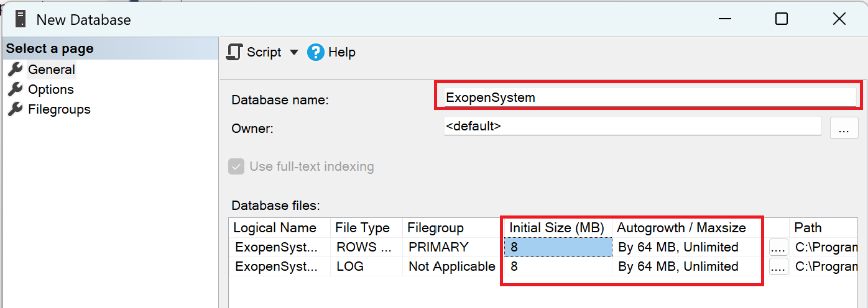868x308 pixels.
Task: Click the New Database window server icon
Action: (21, 19)
